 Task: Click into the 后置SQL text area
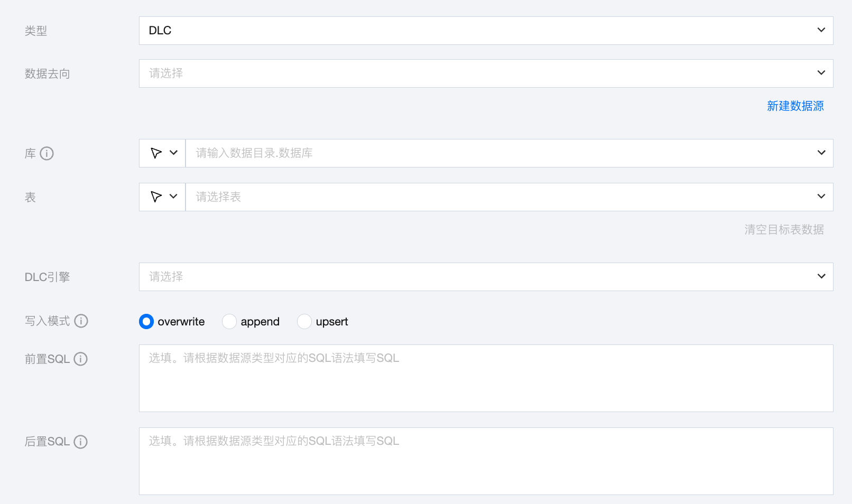click(486, 461)
